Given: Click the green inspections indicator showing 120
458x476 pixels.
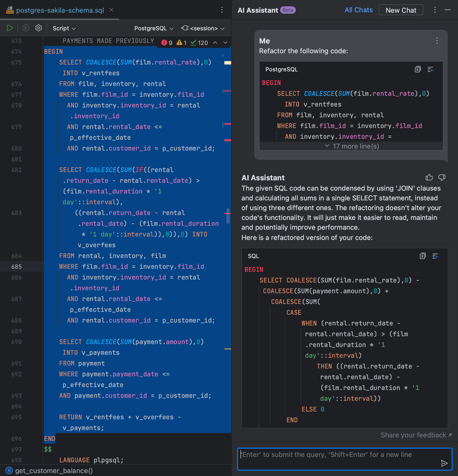Looking at the screenshot, I should tap(199, 42).
